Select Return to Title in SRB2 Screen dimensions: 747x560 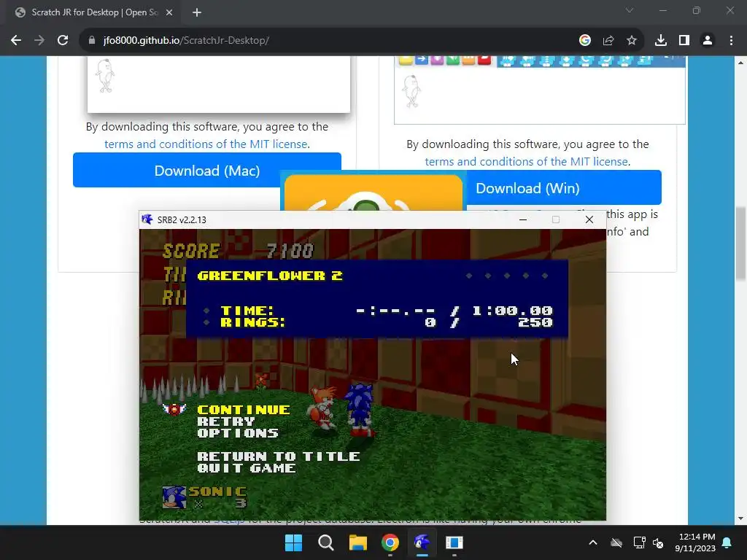[x=279, y=456]
